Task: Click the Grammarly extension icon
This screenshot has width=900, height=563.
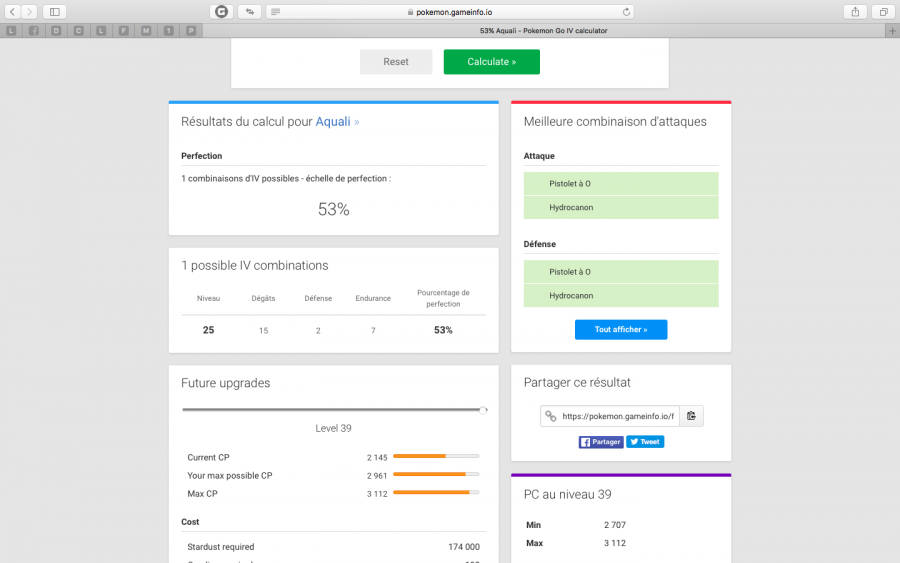Action: pos(221,12)
